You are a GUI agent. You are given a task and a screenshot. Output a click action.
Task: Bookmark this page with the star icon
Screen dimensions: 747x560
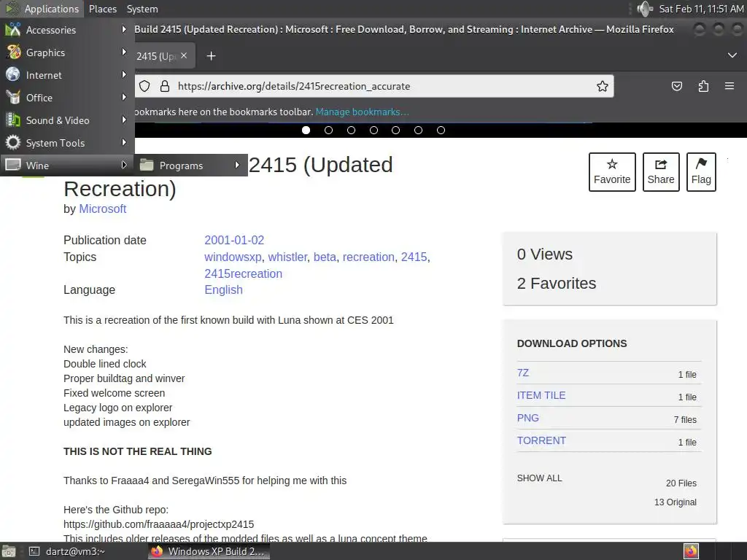pos(602,86)
